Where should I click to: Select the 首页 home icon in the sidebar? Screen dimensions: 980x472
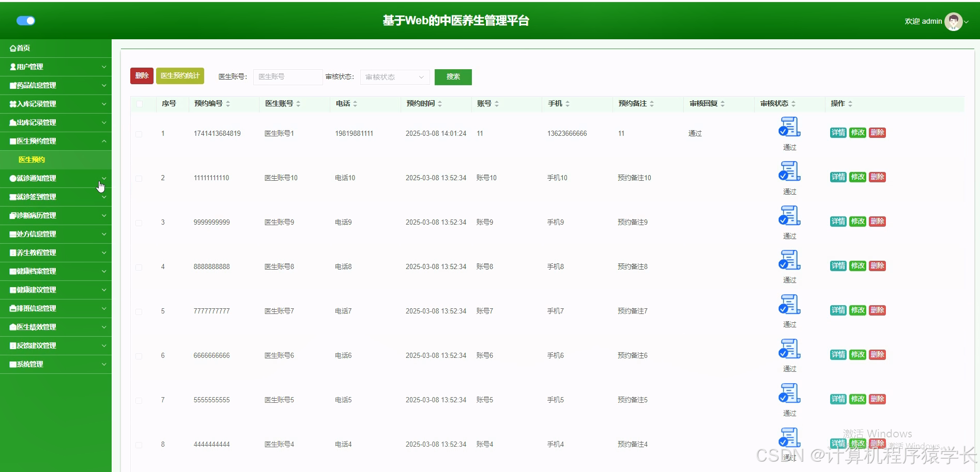point(12,48)
